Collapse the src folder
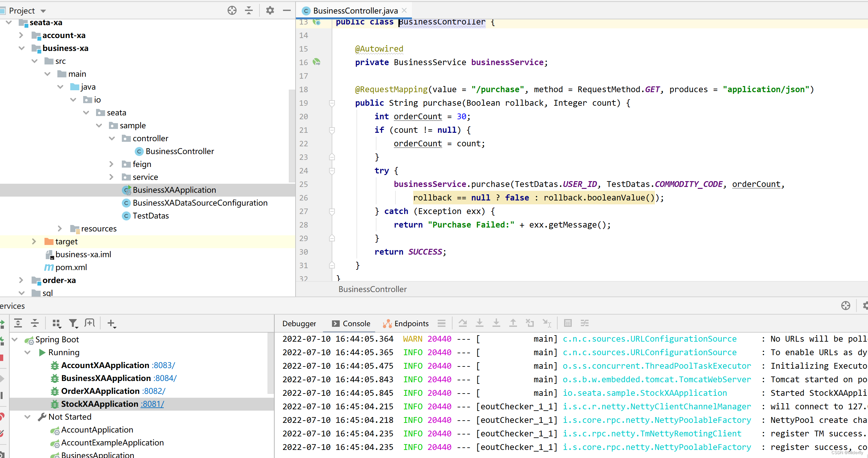This screenshot has width=868, height=458. click(x=34, y=61)
